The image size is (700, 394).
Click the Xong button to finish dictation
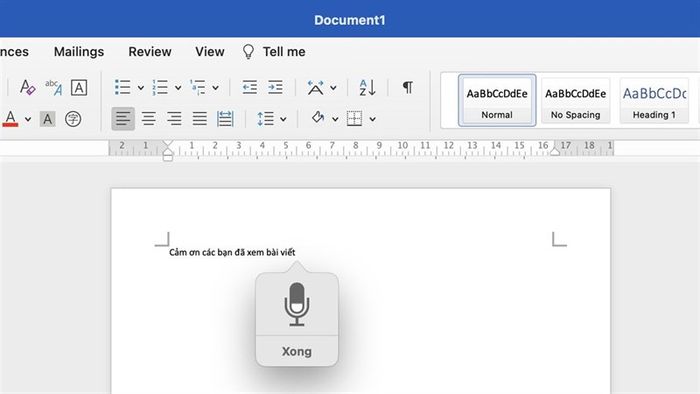pos(297,351)
